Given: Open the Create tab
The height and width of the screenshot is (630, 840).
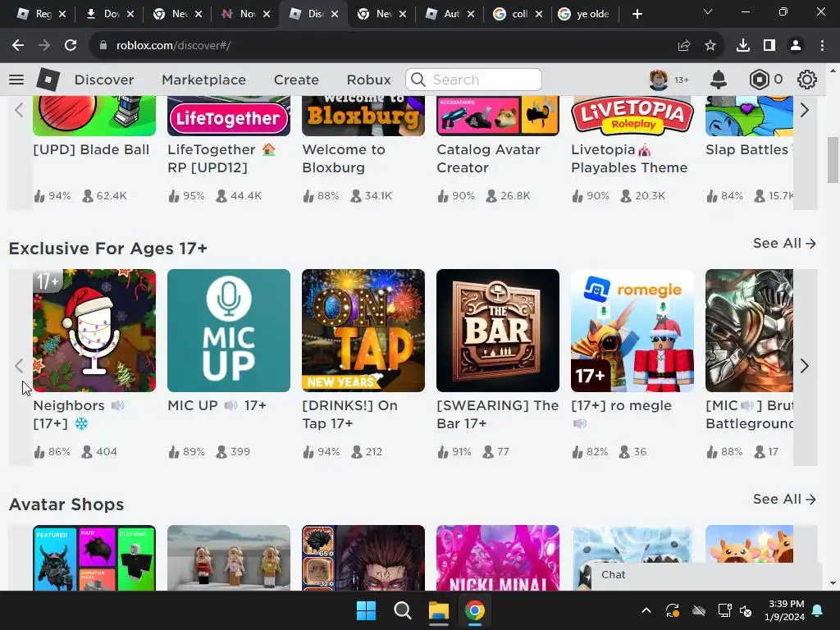Looking at the screenshot, I should point(296,80).
